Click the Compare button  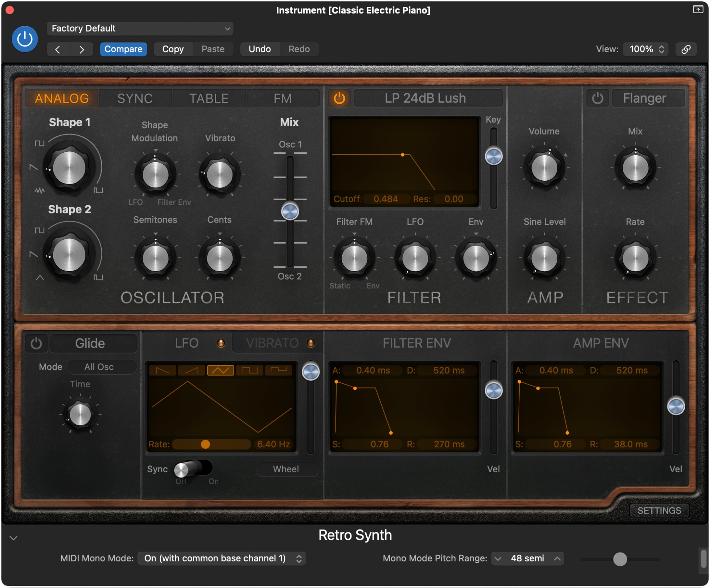(123, 49)
